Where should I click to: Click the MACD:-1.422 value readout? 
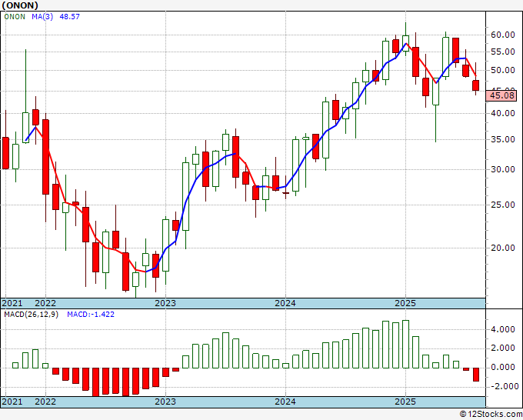coord(91,315)
